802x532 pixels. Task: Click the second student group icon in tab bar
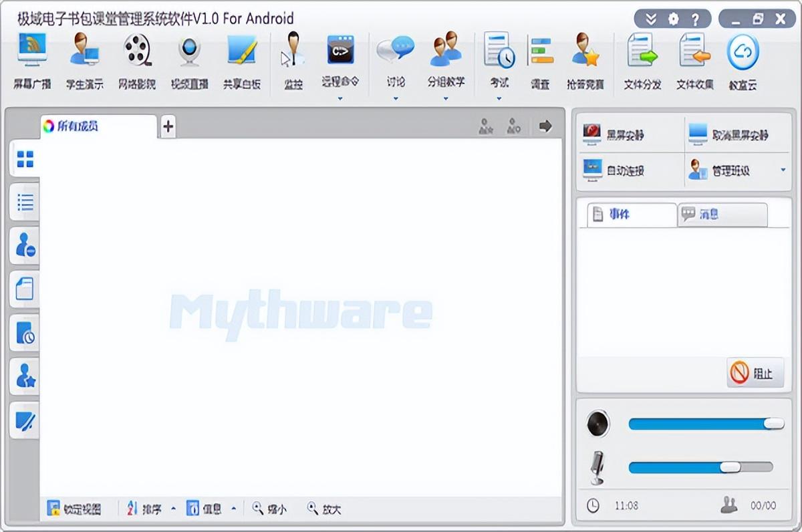coord(513,126)
